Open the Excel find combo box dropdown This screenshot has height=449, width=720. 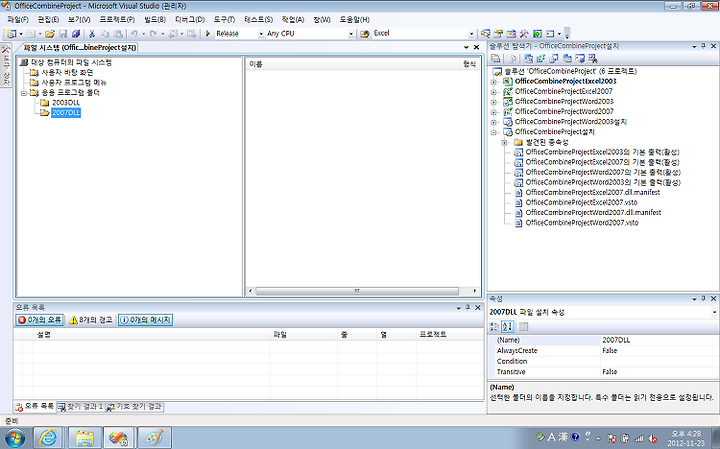[471, 34]
